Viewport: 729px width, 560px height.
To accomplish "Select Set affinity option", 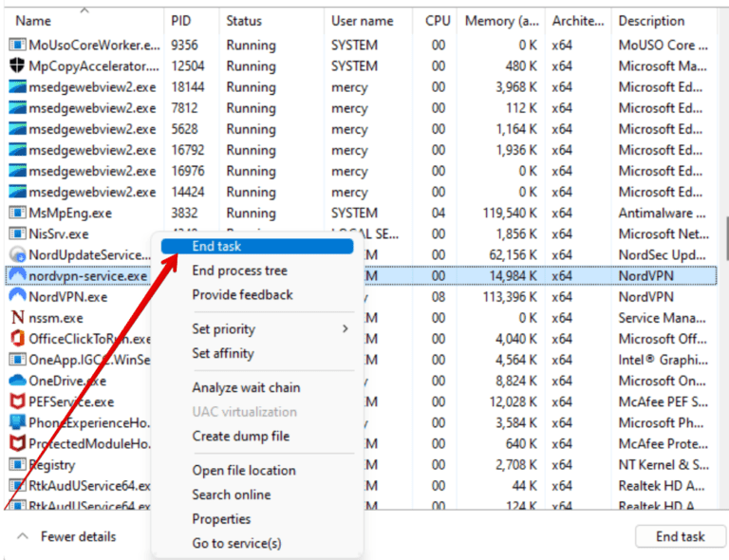I will point(223,353).
